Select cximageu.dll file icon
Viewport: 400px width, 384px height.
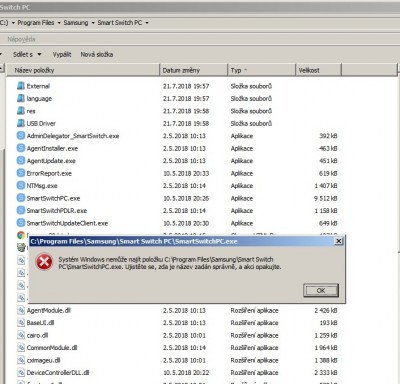tap(21, 360)
